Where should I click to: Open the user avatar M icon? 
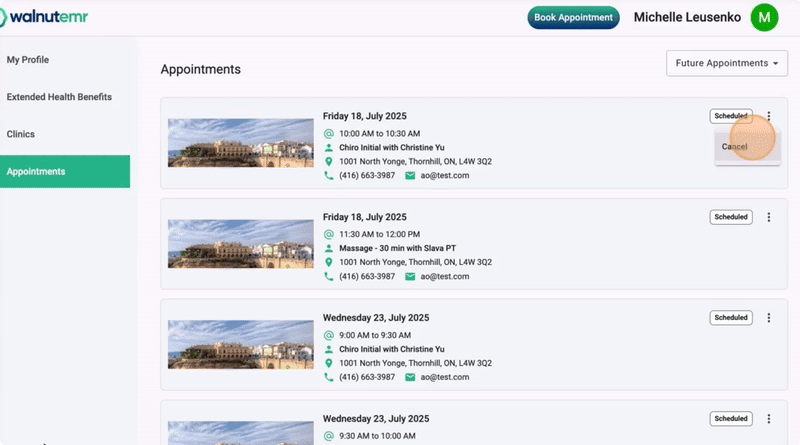tap(765, 17)
